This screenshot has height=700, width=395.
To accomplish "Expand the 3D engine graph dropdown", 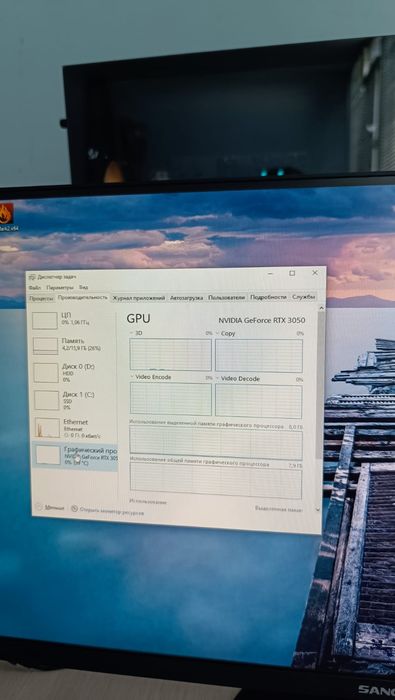I will click(x=132, y=333).
